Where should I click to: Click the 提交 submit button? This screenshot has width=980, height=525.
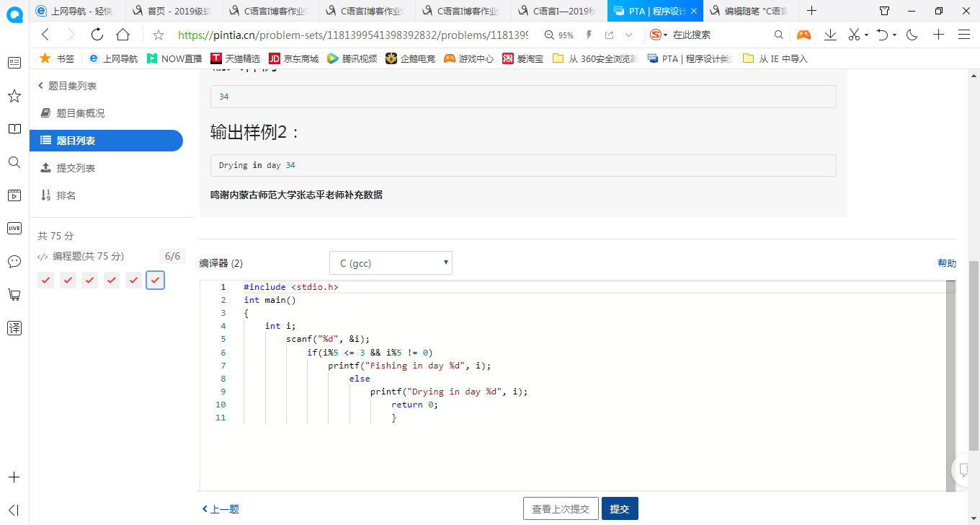(x=620, y=508)
